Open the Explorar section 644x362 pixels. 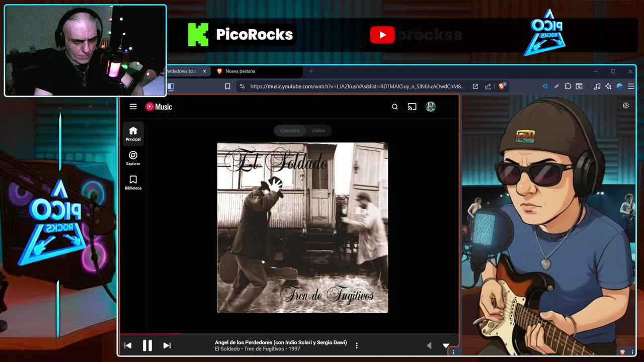point(133,158)
